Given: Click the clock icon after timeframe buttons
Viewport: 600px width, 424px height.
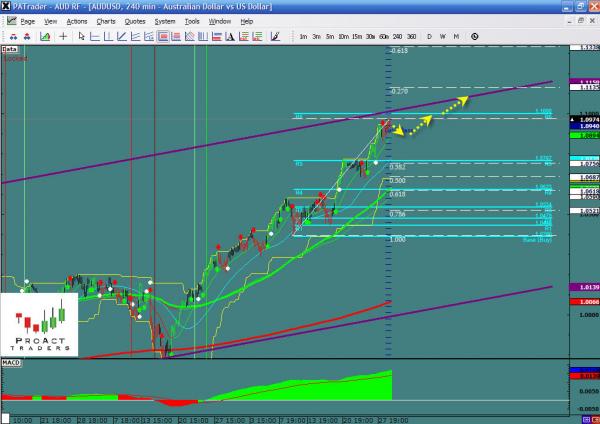Looking at the screenshot, I should click(474, 36).
